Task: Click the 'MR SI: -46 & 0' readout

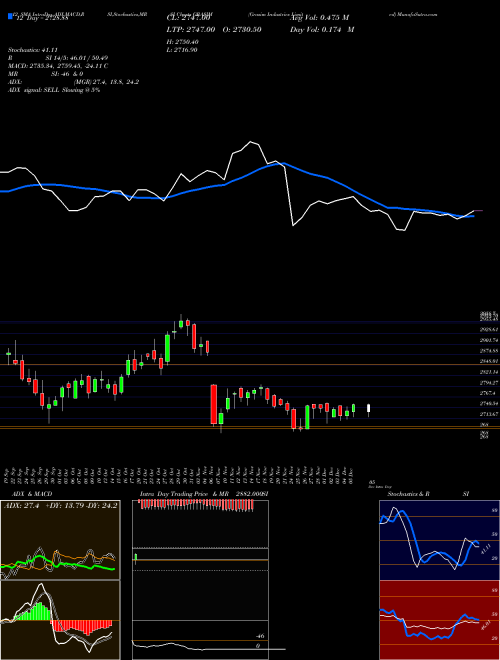Action: click(47, 74)
